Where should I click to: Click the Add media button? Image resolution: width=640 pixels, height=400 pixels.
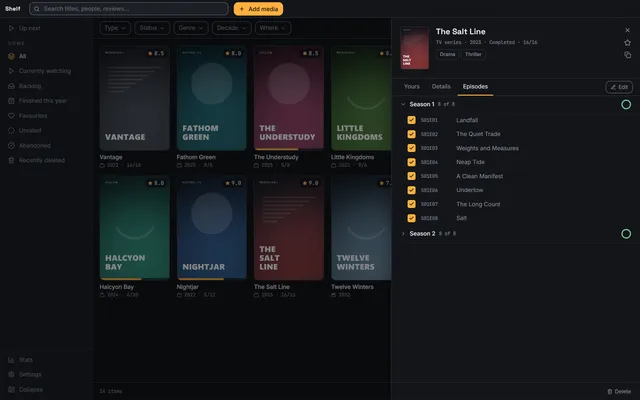258,9
